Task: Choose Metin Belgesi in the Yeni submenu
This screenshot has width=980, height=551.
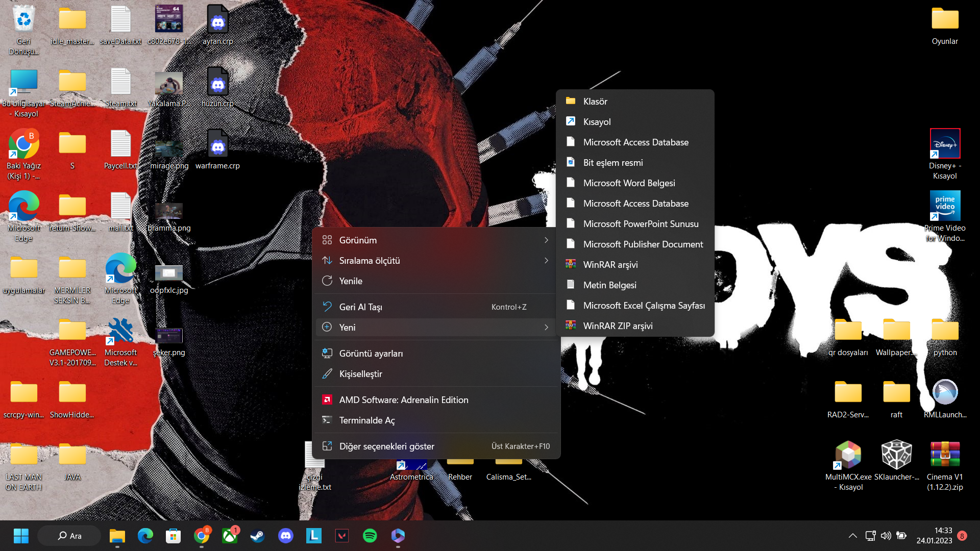Action: pos(609,285)
